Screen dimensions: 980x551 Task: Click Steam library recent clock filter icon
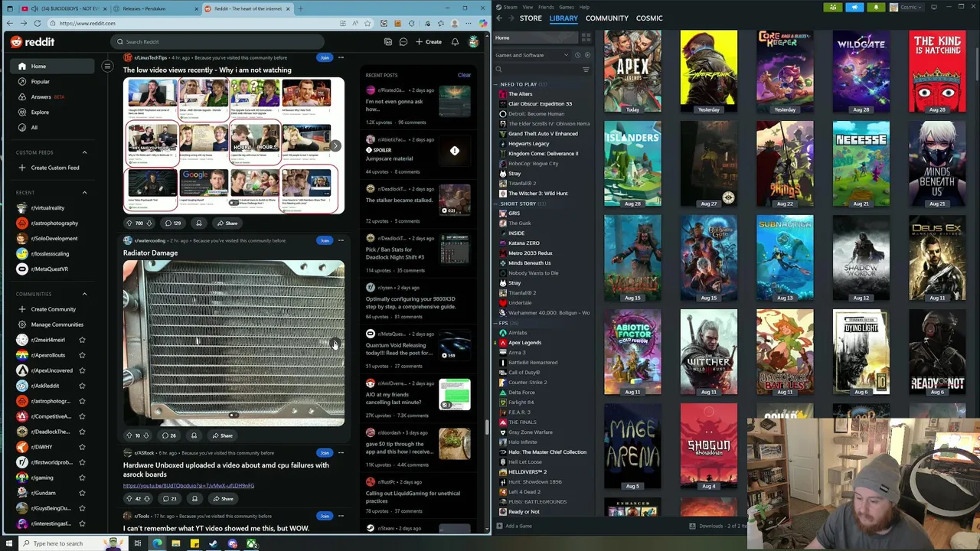tap(578, 55)
